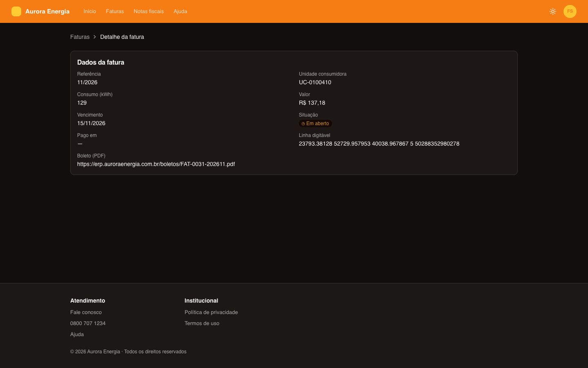Viewport: 588px width, 368px height.
Task: Open the Fale conosco footer link
Action: [x=86, y=312]
